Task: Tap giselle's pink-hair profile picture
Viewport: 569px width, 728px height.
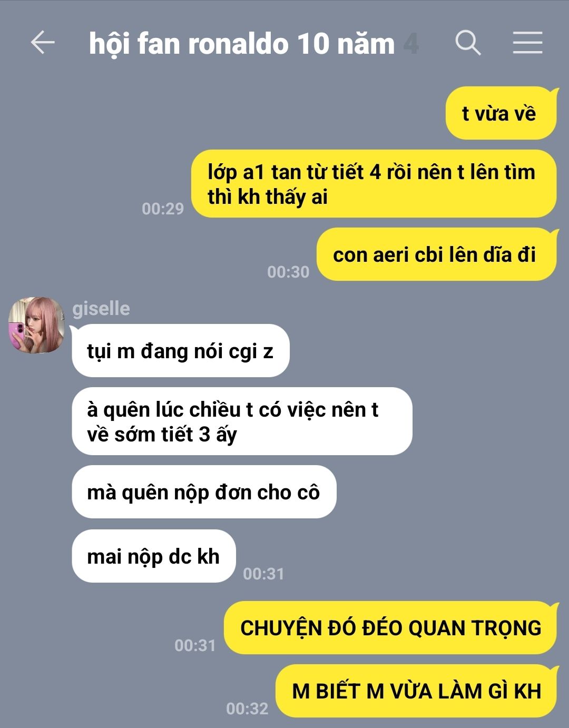Action: [36, 325]
